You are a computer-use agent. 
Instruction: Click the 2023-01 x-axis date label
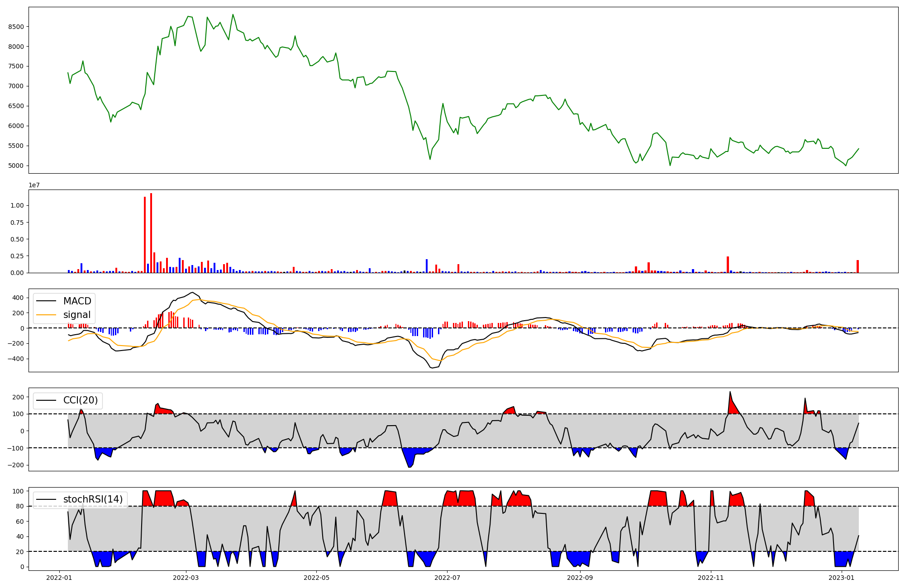(x=841, y=578)
